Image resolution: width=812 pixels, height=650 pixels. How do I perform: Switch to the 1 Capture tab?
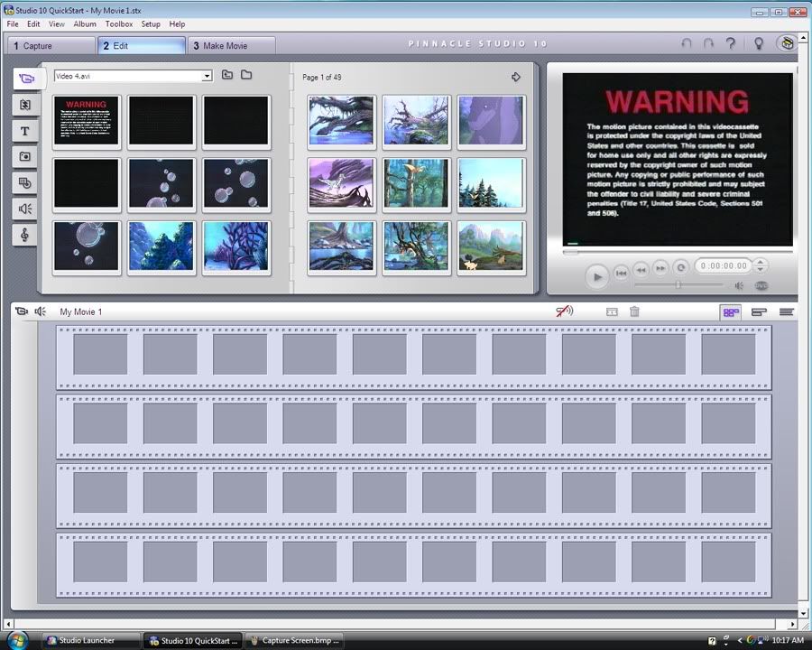tap(51, 46)
